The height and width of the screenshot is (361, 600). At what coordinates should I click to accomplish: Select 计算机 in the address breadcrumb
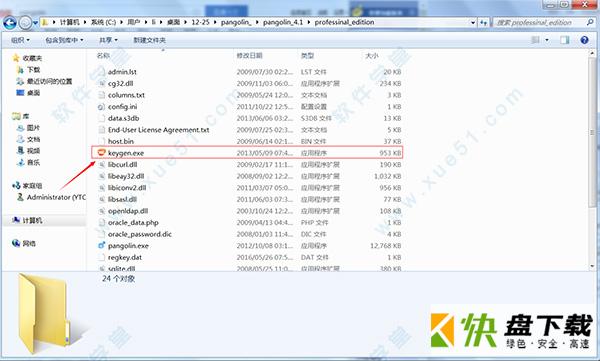coord(70,22)
